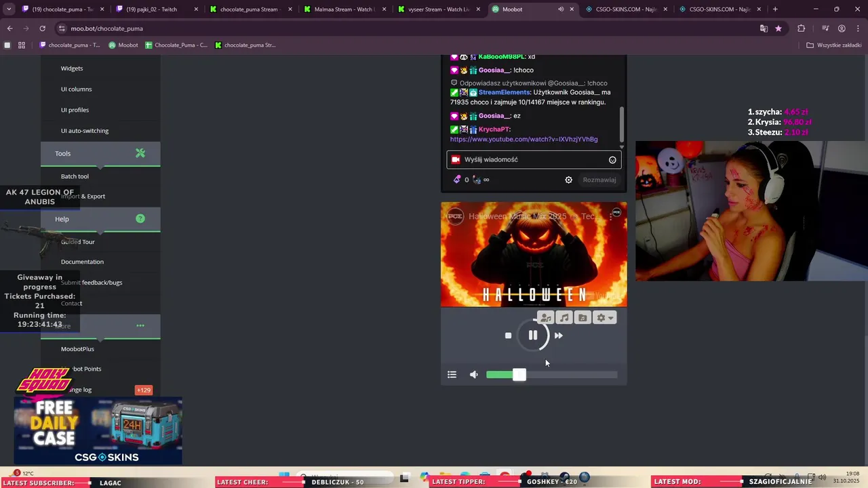Click the Tools wrench-screwdriver icon
The height and width of the screenshot is (488, 868).
point(140,153)
